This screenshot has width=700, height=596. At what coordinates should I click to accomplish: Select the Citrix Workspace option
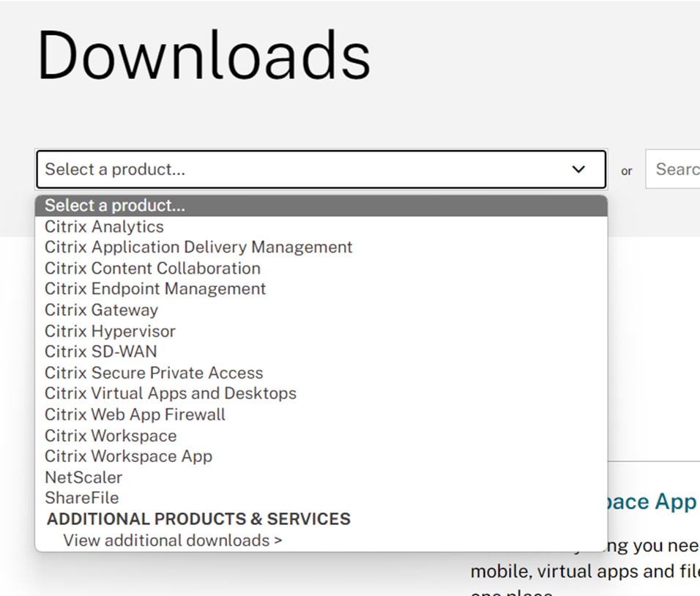[321, 436]
